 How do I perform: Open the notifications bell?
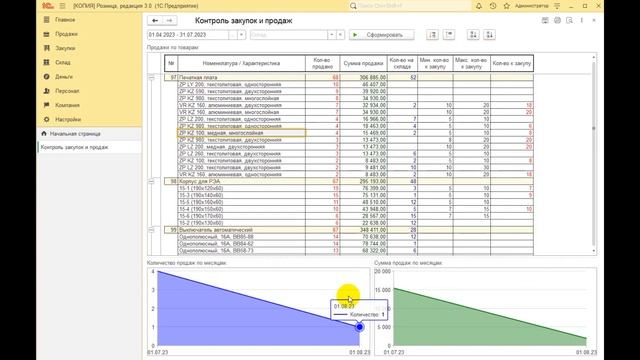click(479, 6)
